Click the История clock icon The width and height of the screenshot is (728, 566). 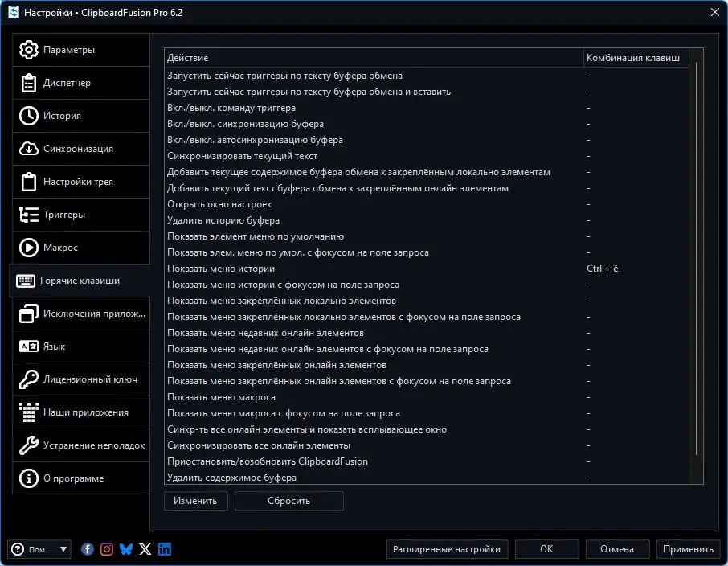click(x=28, y=116)
